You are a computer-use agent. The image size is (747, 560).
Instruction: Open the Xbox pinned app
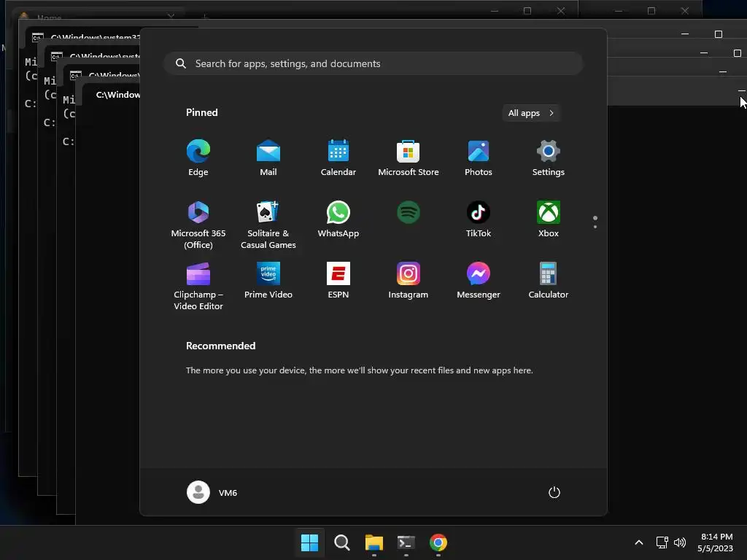(x=549, y=219)
